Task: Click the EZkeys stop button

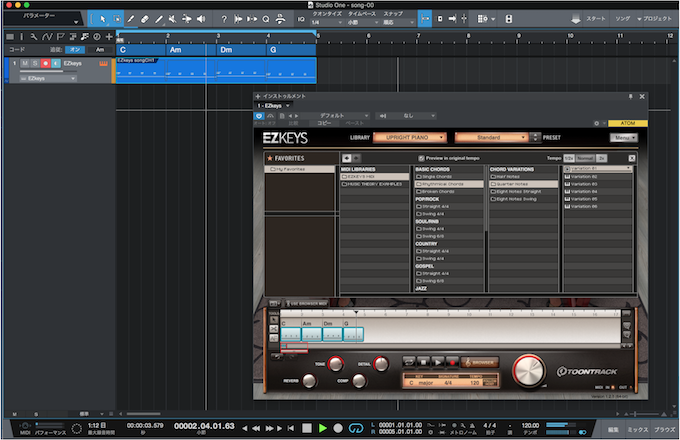Action: pyautogui.click(x=423, y=362)
